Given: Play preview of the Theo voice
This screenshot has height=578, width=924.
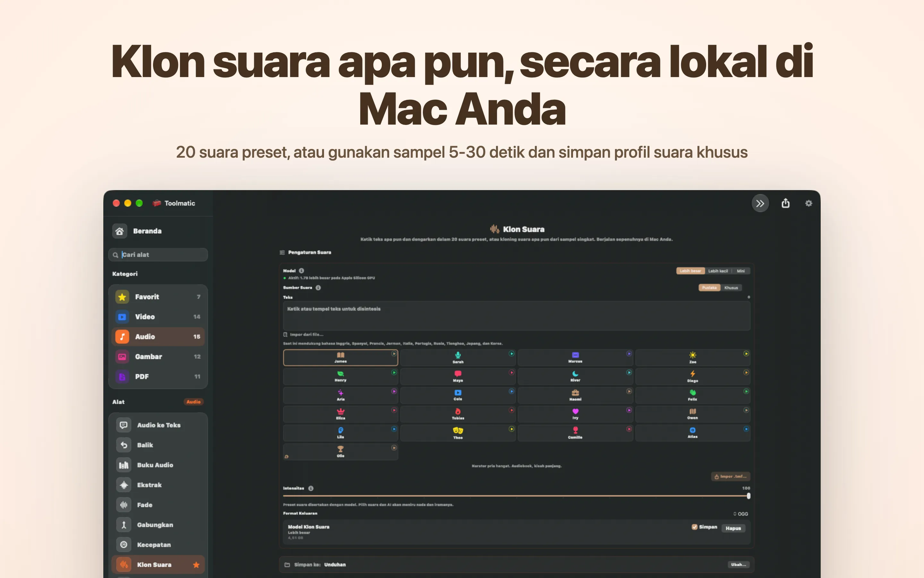Looking at the screenshot, I should (x=511, y=429).
